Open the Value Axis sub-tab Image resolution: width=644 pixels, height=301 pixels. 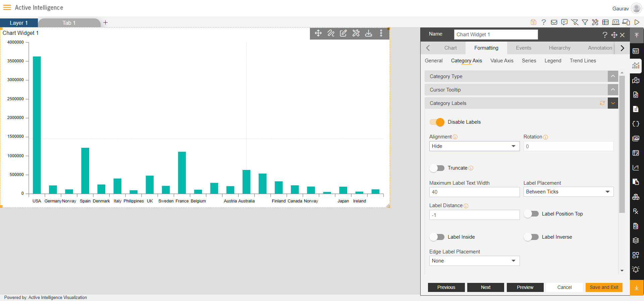(502, 61)
